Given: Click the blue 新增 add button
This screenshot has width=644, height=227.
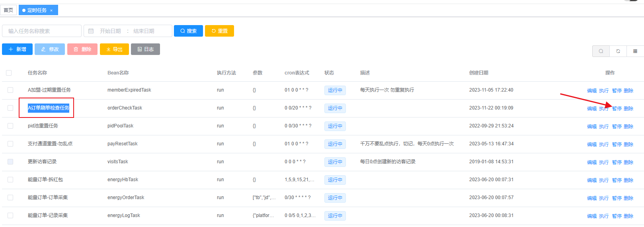Looking at the screenshot, I should [17, 49].
